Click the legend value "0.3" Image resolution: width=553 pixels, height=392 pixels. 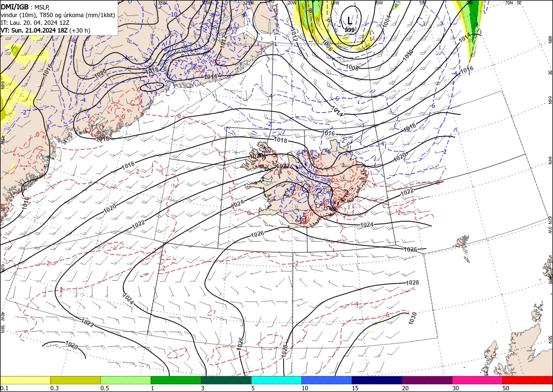[54, 388]
